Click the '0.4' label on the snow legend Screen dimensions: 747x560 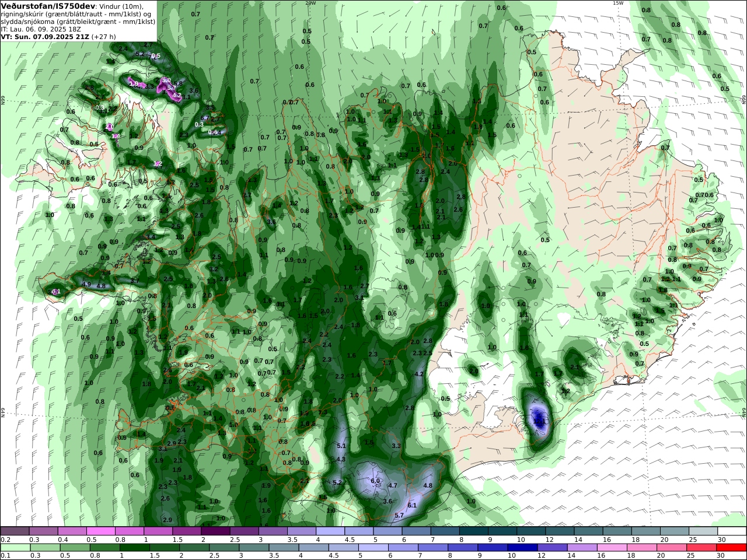coord(62,540)
